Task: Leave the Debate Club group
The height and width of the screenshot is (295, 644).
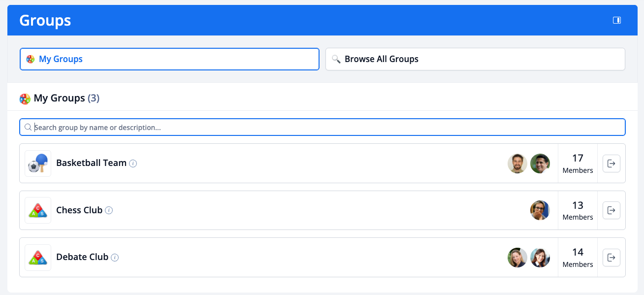Action: [x=611, y=258]
